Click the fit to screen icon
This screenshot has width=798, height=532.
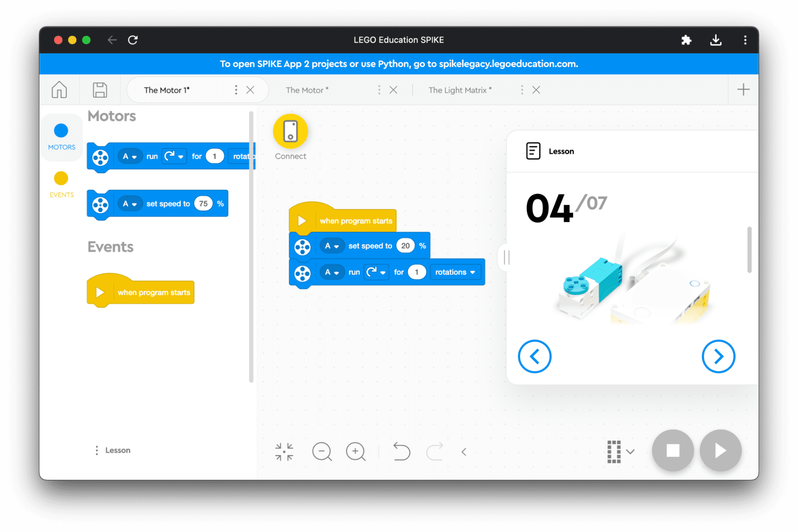[x=284, y=450]
